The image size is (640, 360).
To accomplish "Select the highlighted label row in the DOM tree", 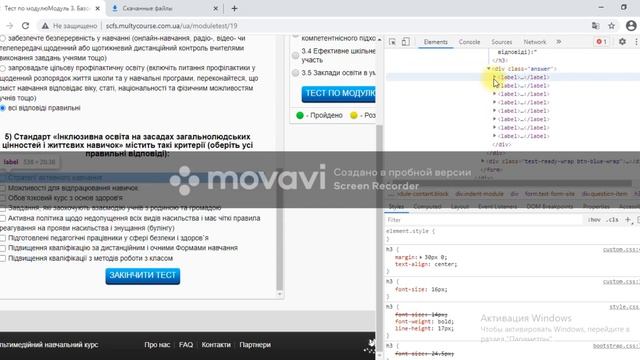I will (x=513, y=77).
